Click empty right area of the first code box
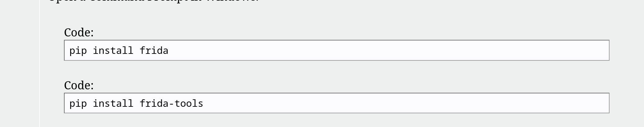 (466, 50)
